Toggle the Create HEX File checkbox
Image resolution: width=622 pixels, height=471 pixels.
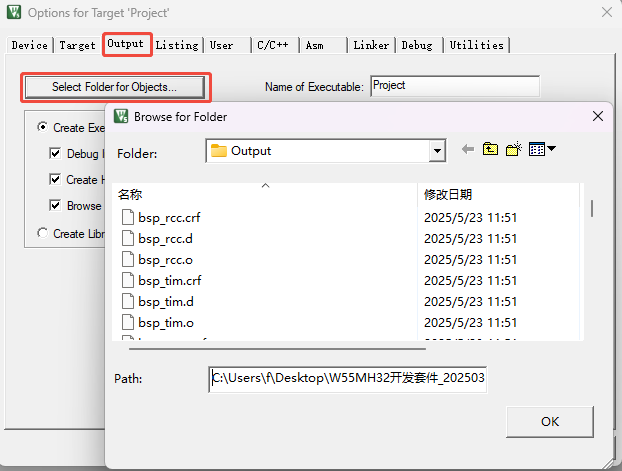pyautogui.click(x=56, y=180)
